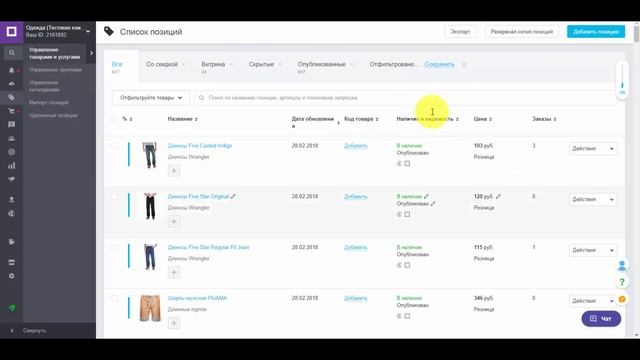Sort by the Название column arrows
This screenshot has height=360, width=640.
point(196,119)
